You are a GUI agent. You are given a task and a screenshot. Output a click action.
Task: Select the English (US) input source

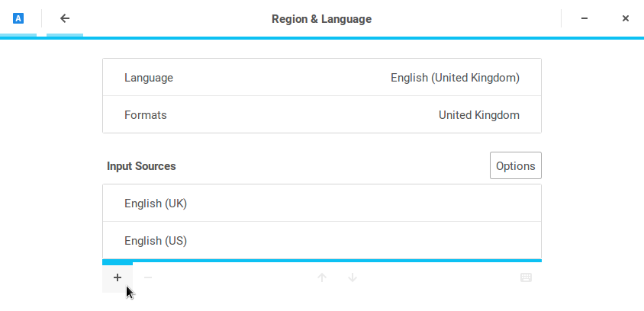point(321,241)
